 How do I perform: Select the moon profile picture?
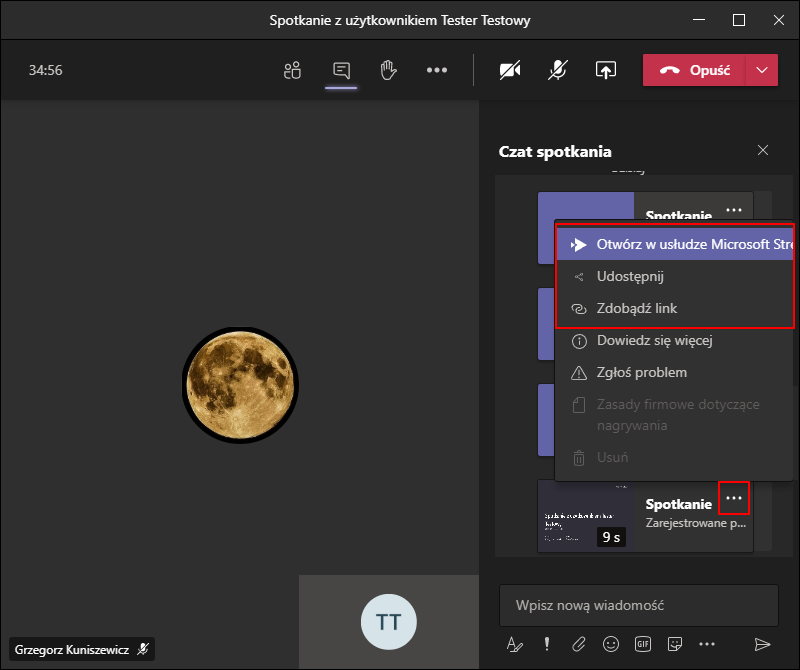(240, 385)
